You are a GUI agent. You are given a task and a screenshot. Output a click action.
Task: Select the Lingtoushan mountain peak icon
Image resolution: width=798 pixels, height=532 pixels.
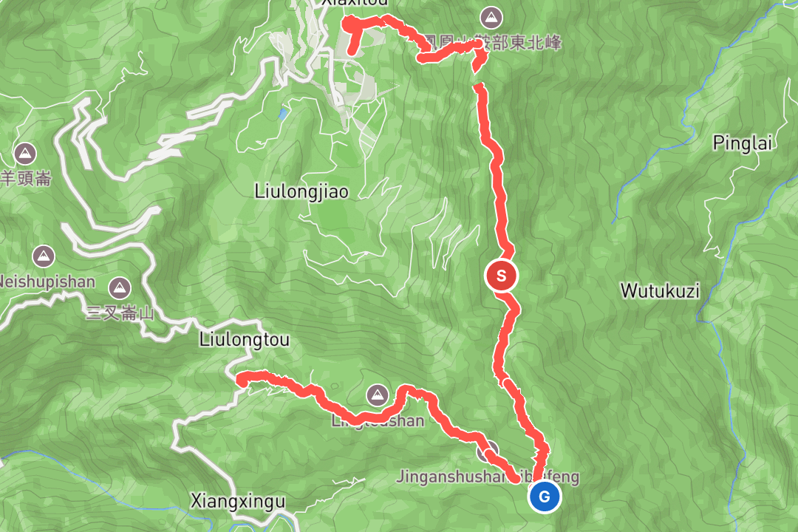[x=377, y=395]
